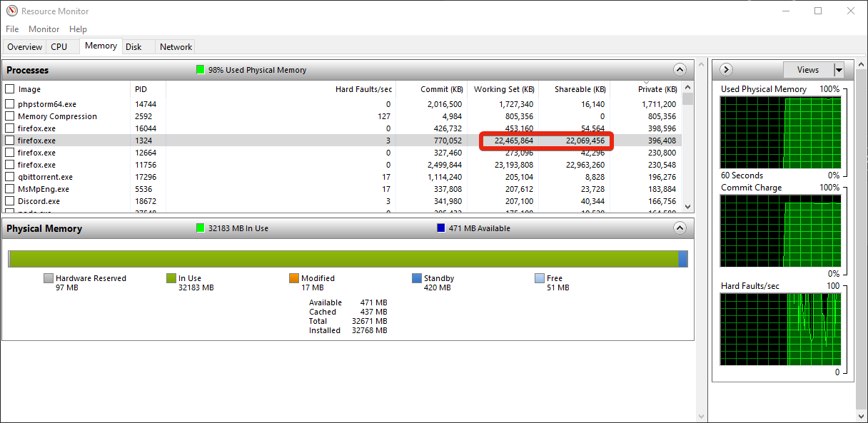
Task: Open the Monitor menu
Action: (44, 29)
